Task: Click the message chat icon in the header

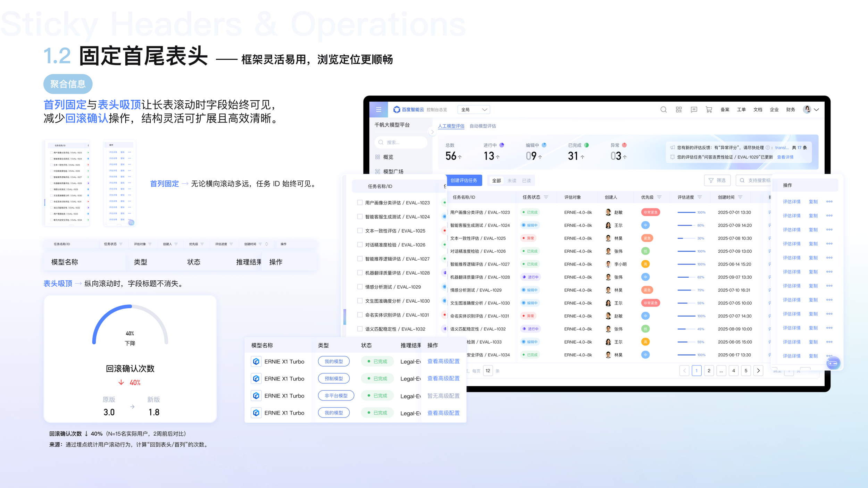Action: point(694,110)
